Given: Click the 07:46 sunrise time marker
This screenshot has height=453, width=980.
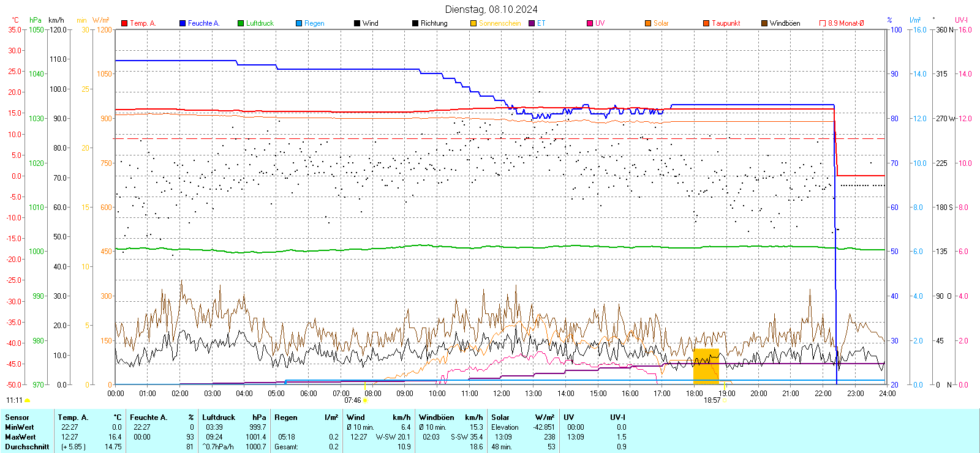Looking at the screenshot, I should click(353, 400).
